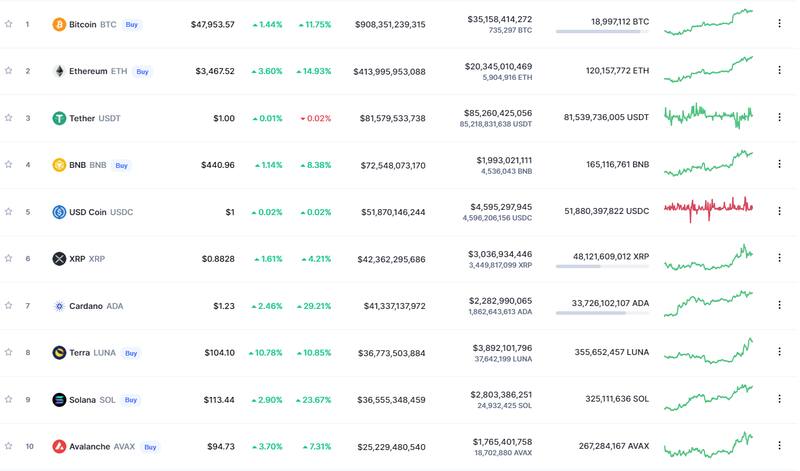Click the BNB logo icon

click(x=59, y=165)
